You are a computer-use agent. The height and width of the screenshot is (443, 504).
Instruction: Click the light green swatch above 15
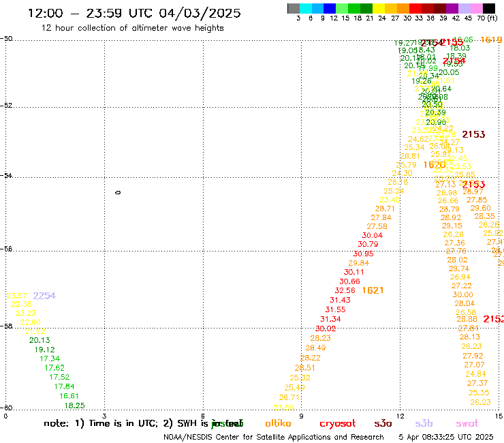point(343,8)
